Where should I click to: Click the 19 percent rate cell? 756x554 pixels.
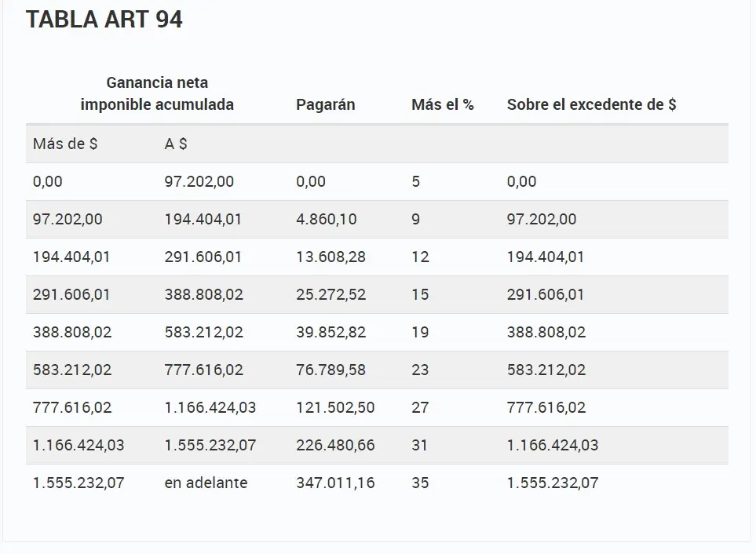(x=420, y=332)
